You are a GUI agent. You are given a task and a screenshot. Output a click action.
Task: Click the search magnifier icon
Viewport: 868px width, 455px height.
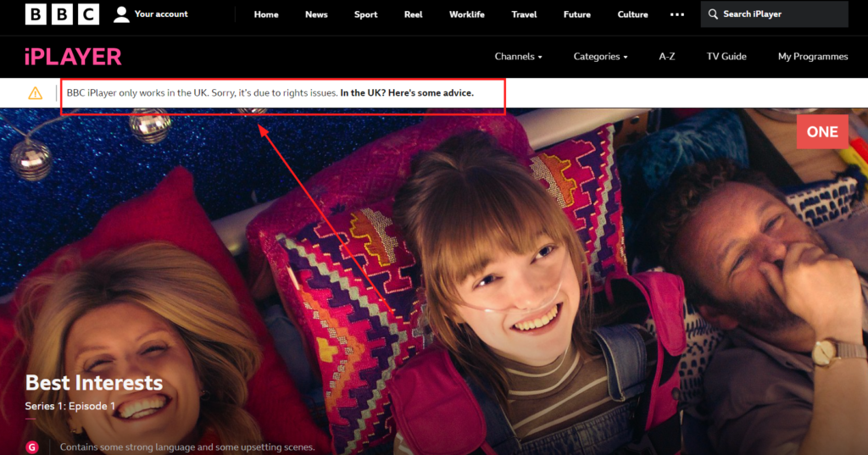click(x=713, y=14)
